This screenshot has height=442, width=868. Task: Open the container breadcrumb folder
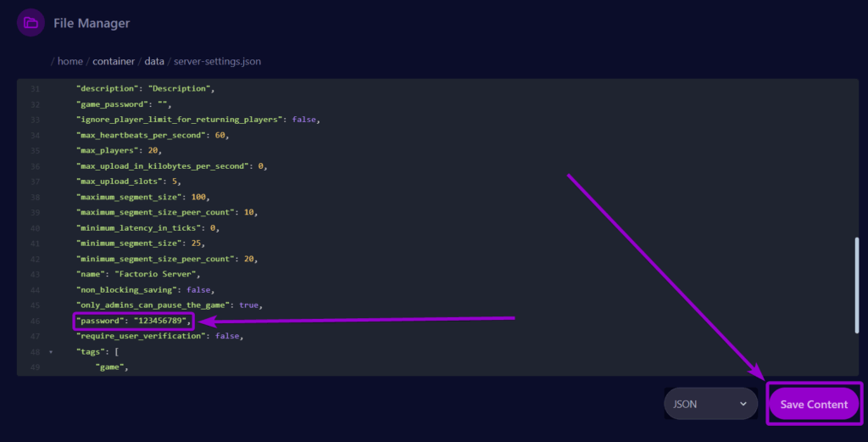[x=114, y=62]
